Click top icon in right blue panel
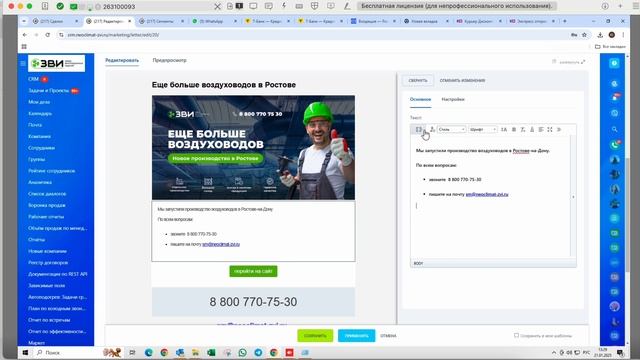The image size is (640, 360). pos(614,63)
